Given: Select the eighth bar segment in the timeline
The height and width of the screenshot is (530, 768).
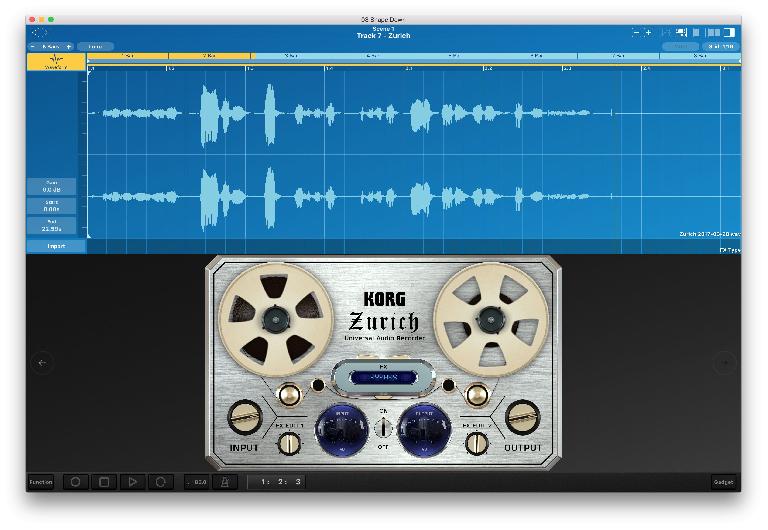Looking at the screenshot, I should [700, 56].
